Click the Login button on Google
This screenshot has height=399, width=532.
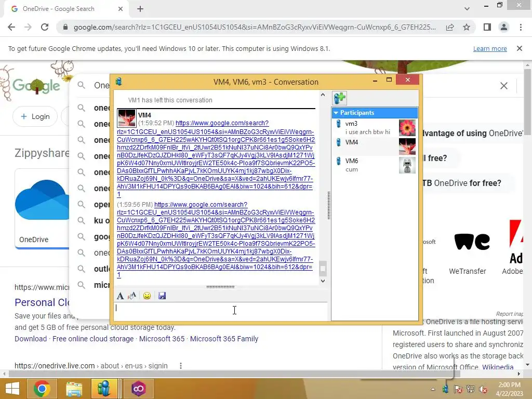[35, 116]
